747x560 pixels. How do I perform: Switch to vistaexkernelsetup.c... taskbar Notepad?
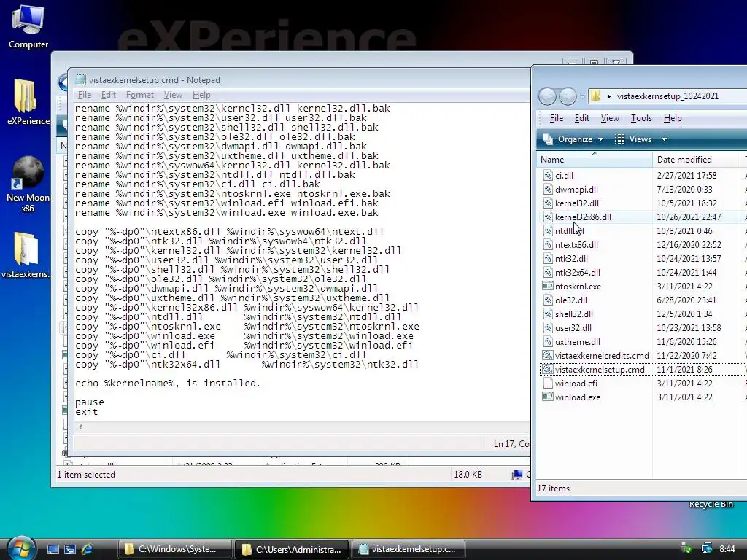pyautogui.click(x=409, y=549)
